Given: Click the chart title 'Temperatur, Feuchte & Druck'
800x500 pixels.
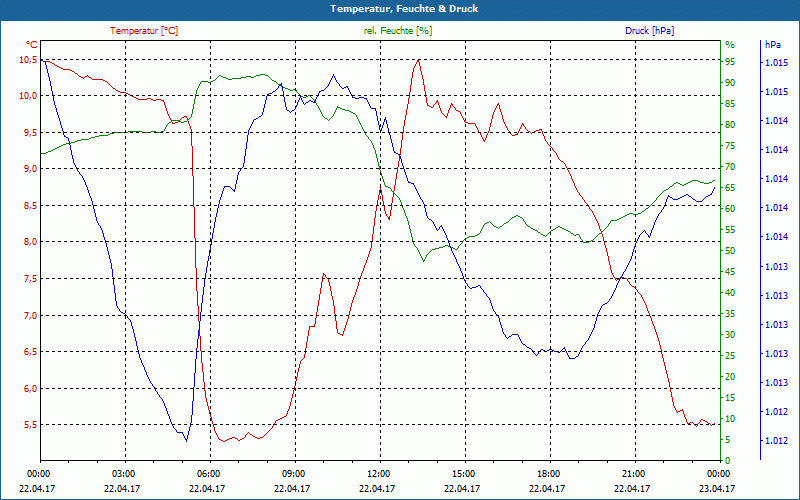Looking at the screenshot, I should (x=404, y=9).
